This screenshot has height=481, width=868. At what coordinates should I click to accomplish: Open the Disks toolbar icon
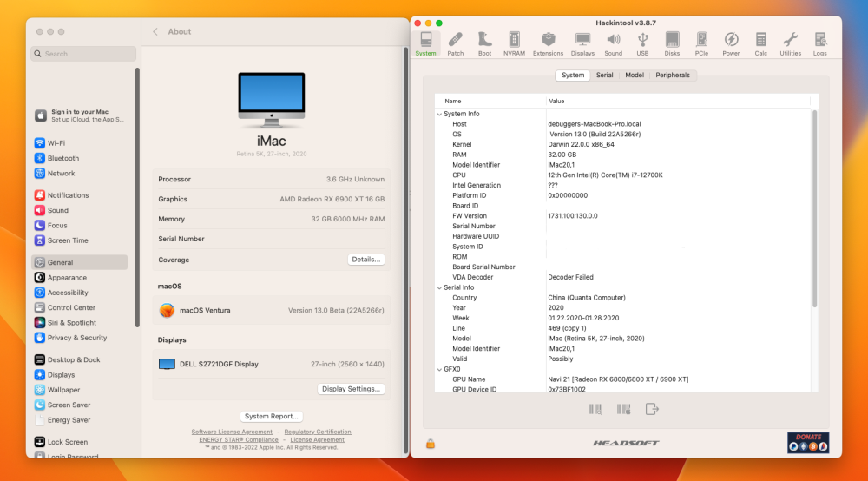point(672,43)
